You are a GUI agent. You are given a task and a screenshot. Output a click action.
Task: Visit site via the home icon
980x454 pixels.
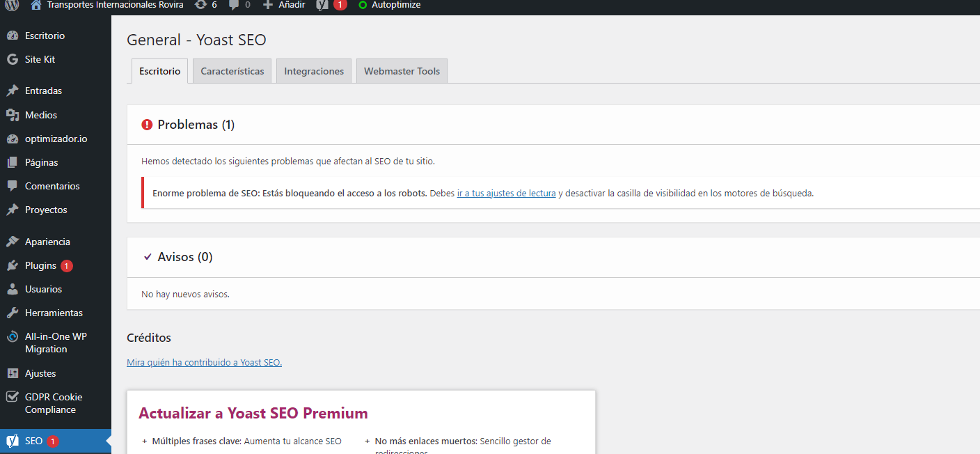(x=36, y=5)
